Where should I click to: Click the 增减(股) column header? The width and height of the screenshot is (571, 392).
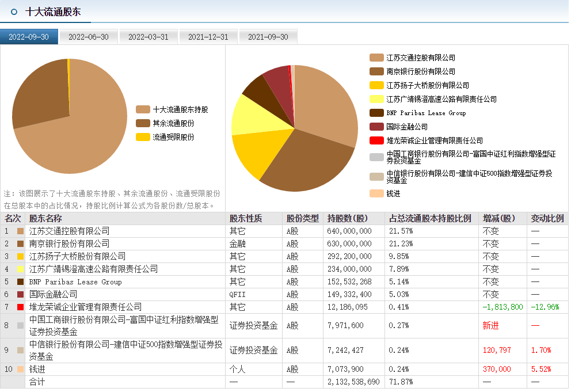pos(499,219)
